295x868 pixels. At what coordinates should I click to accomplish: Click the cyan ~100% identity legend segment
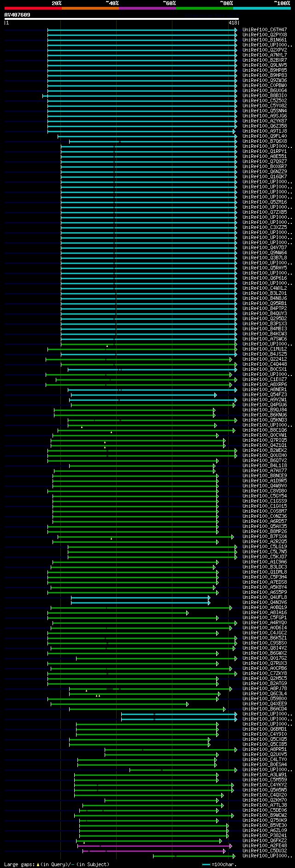click(262, 8)
